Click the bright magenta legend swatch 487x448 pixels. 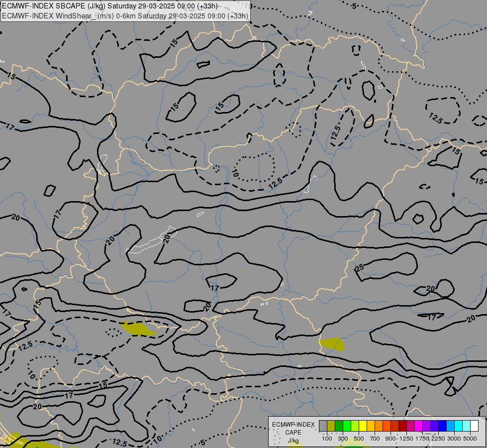(419, 426)
